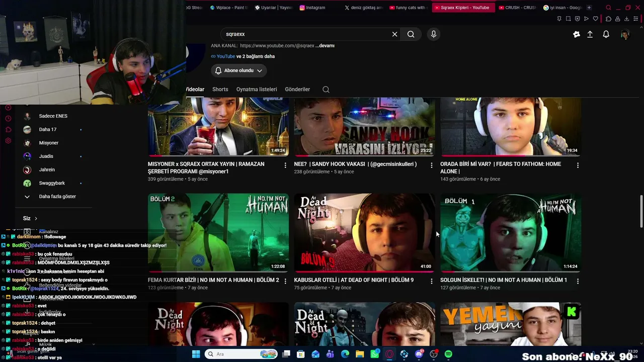Open the browser profile person icon
Viewport: 644px width, 362px height.
(x=618, y=19)
